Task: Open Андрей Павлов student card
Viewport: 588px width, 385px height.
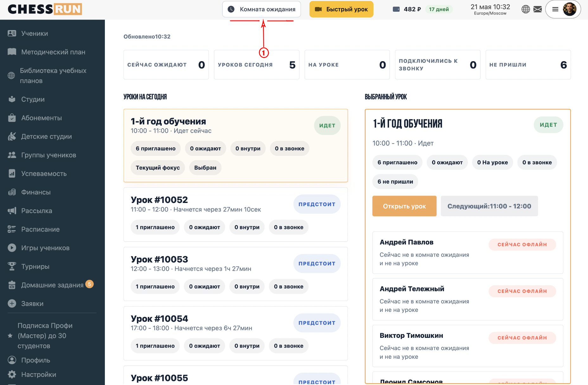Action: pos(468,253)
